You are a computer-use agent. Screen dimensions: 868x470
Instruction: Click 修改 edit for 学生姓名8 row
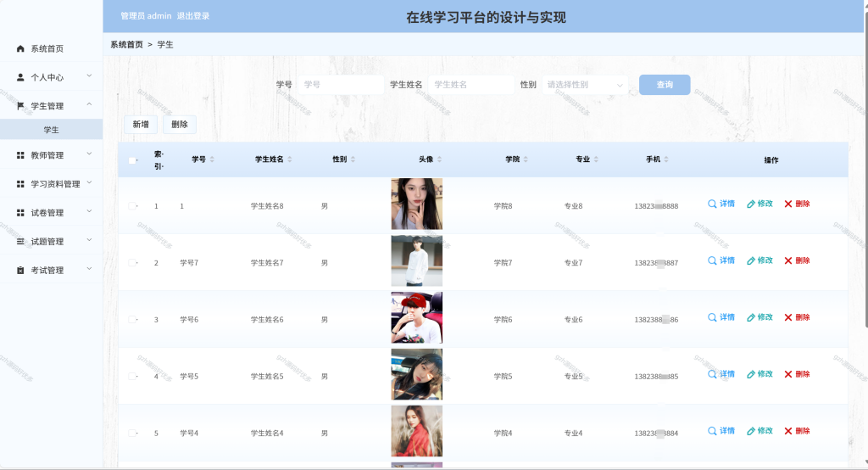(x=759, y=204)
